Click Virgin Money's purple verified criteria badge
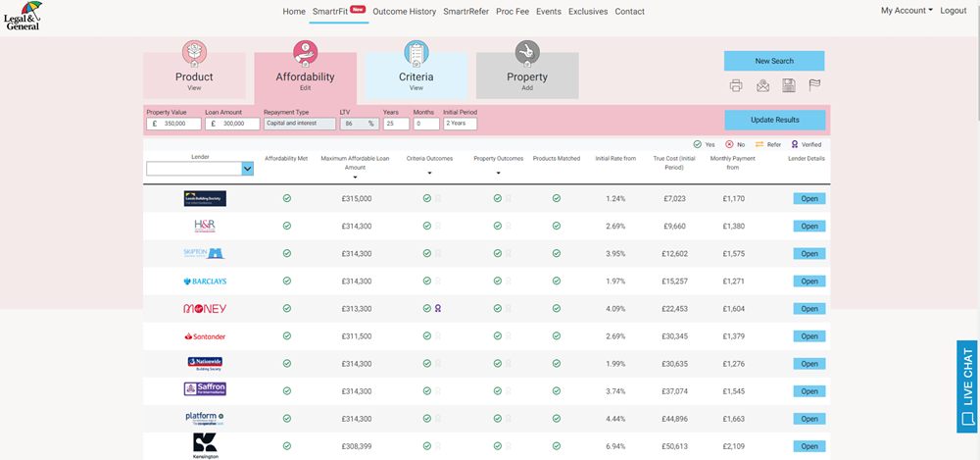 [x=438, y=309]
